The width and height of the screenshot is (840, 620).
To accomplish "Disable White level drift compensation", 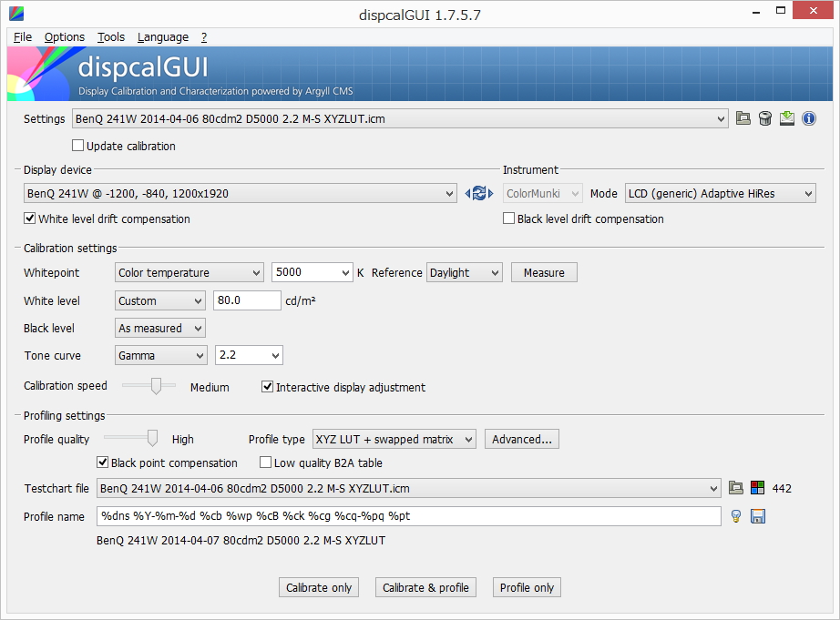I will tap(108, 219).
